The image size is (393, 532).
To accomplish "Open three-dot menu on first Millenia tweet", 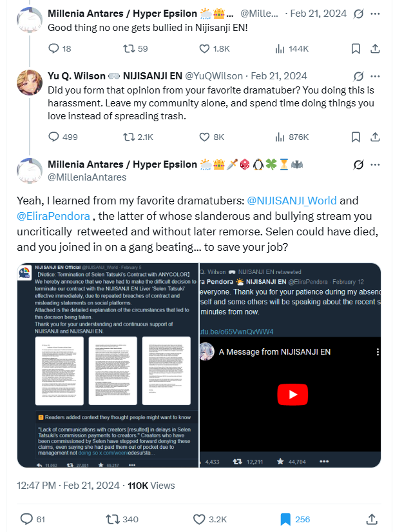I will [x=375, y=14].
